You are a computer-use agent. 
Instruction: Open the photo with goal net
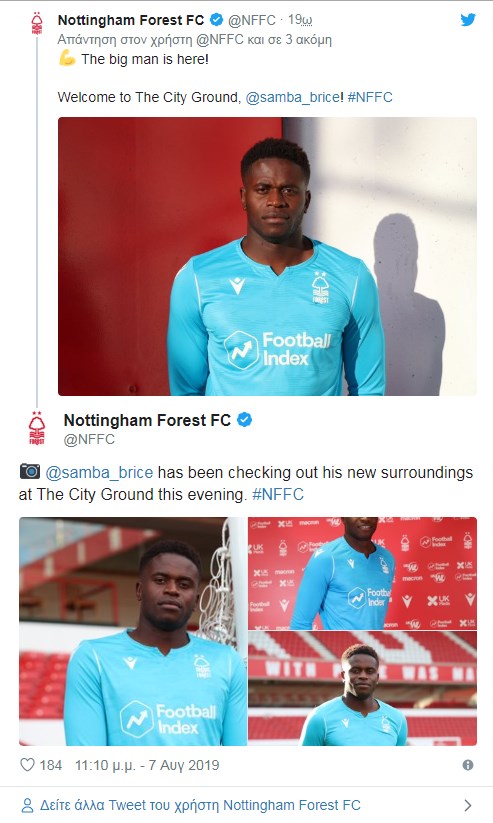coord(133,631)
